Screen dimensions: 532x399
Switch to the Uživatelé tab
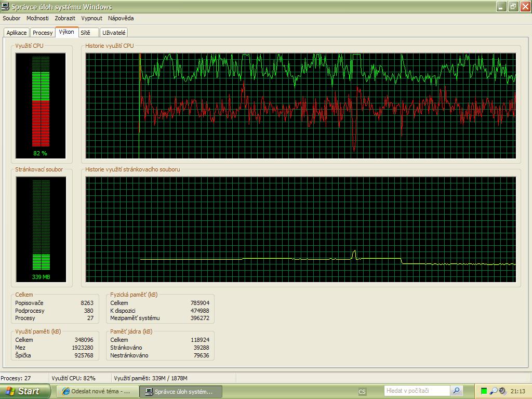point(114,33)
